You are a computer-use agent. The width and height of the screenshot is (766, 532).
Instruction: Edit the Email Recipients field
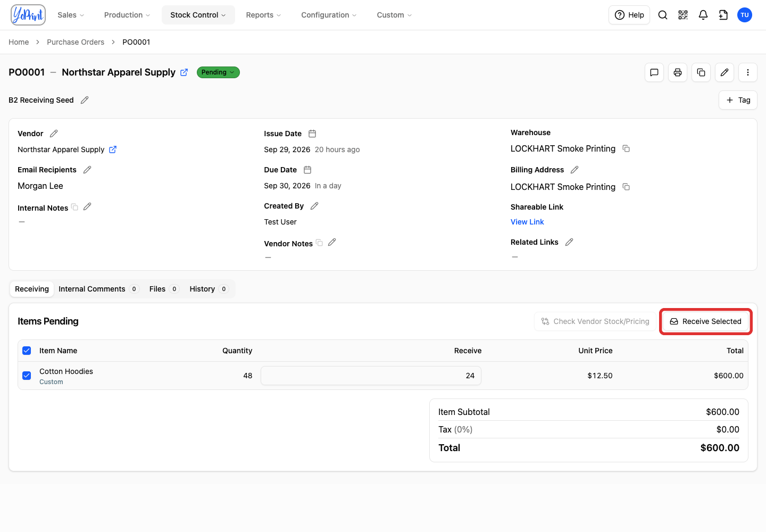click(x=87, y=170)
